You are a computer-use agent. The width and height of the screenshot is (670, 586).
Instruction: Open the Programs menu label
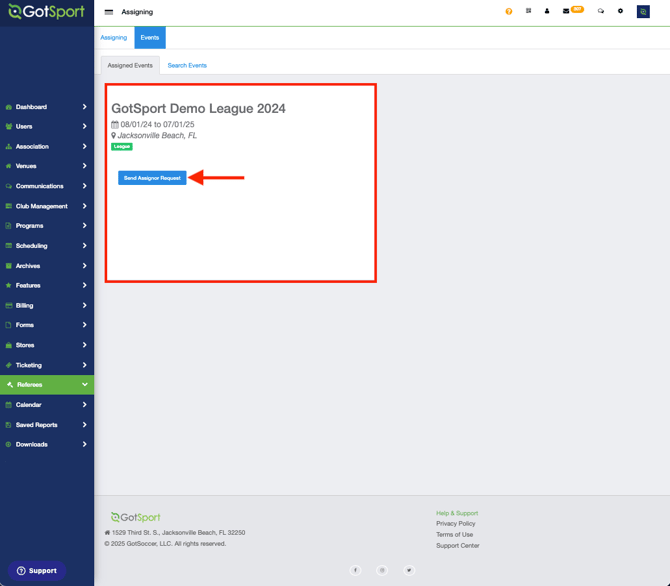pos(29,226)
